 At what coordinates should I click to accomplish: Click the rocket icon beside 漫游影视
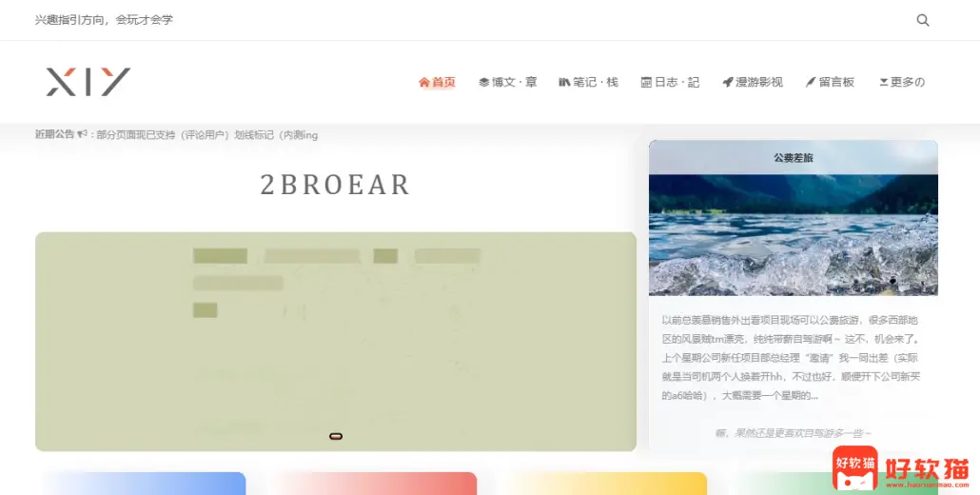(x=727, y=83)
